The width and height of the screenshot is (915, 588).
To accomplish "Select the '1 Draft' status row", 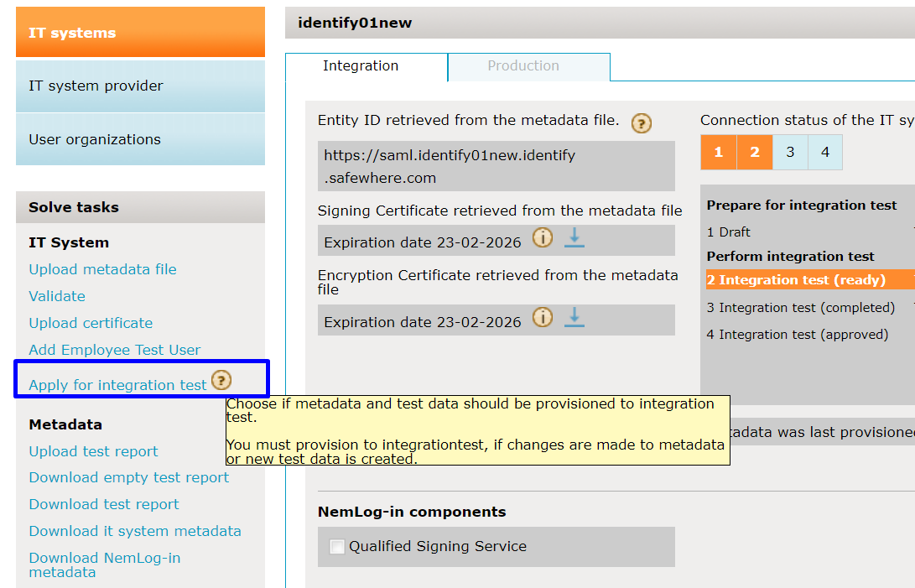I will coord(810,232).
